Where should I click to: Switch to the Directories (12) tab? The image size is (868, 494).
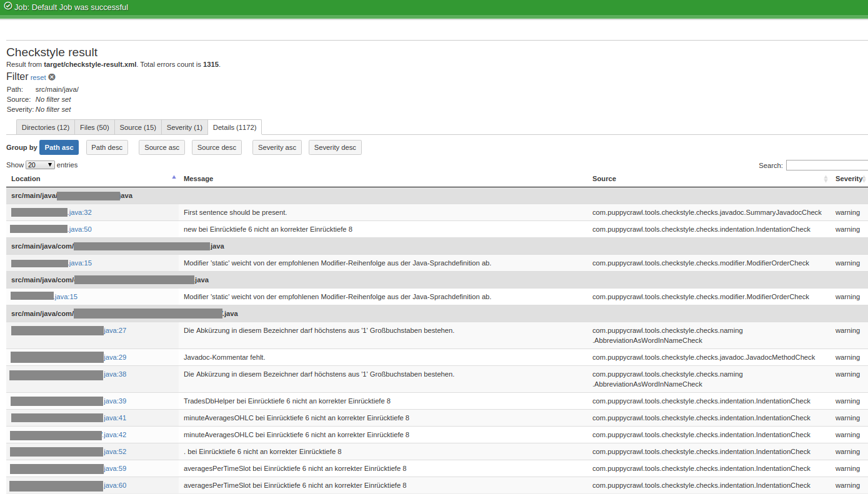[x=46, y=127]
